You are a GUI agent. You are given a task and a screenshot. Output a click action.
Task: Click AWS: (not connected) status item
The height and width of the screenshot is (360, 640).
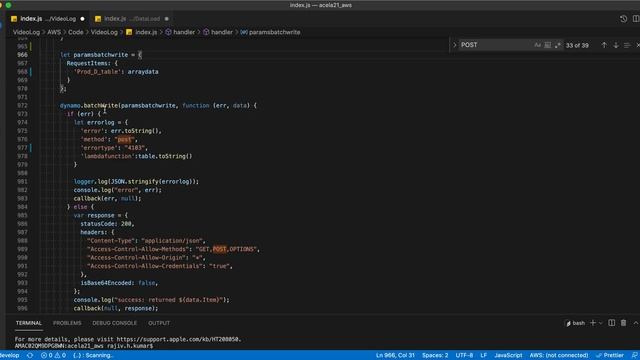tap(559, 356)
